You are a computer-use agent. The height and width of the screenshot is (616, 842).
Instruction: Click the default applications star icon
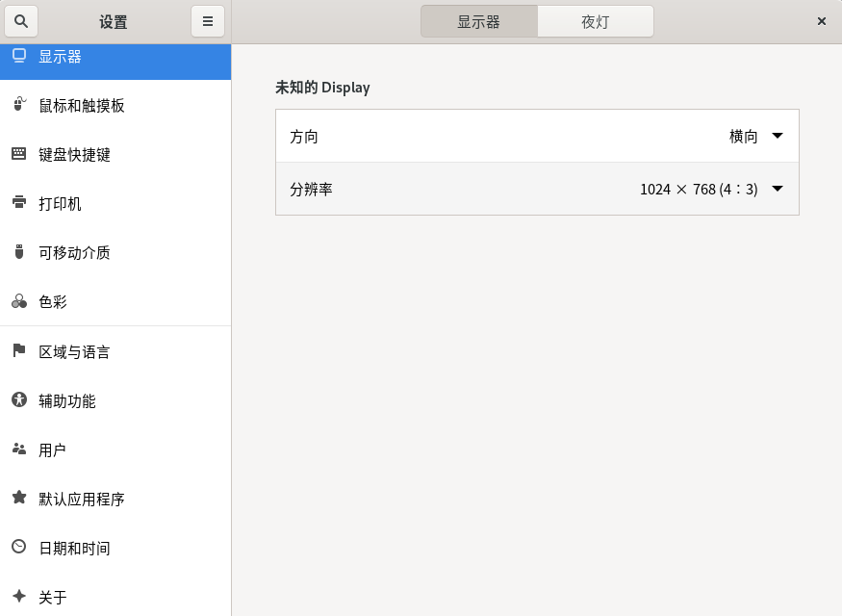tap(18, 499)
